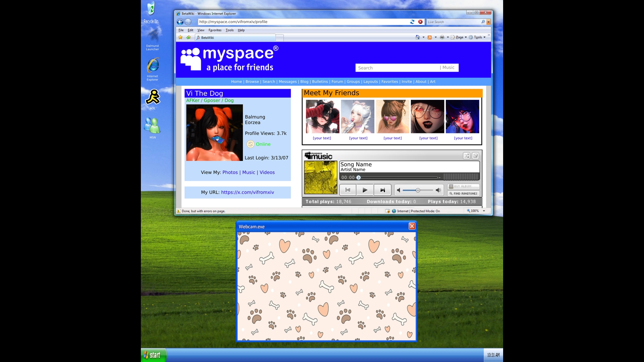Open the https://x.com/vifromxiv URL link

pyautogui.click(x=248, y=192)
